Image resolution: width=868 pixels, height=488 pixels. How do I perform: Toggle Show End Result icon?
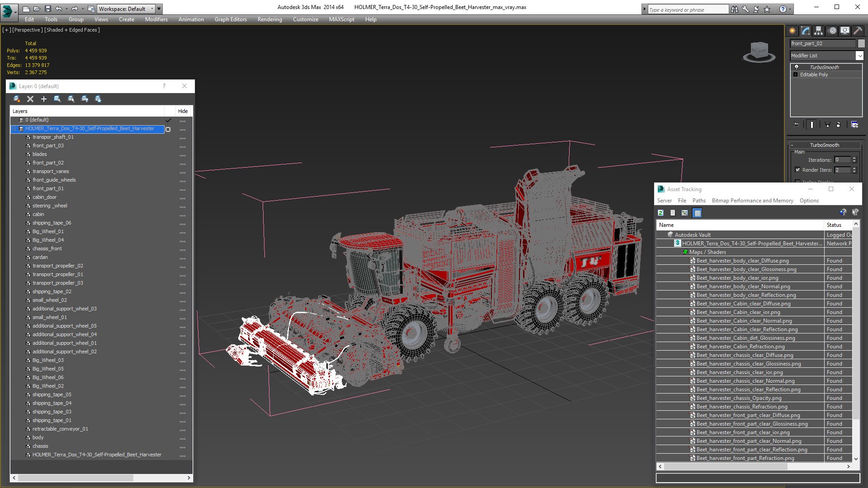[x=812, y=125]
